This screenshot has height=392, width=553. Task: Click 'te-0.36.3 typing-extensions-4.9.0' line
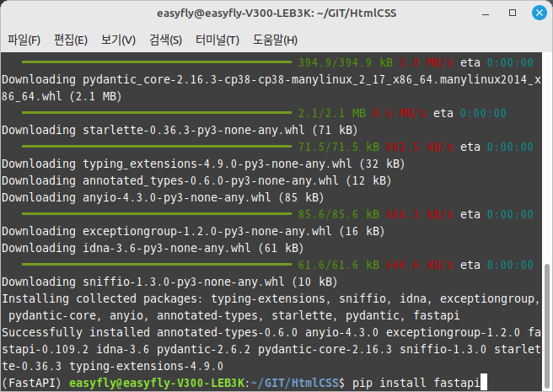112,366
